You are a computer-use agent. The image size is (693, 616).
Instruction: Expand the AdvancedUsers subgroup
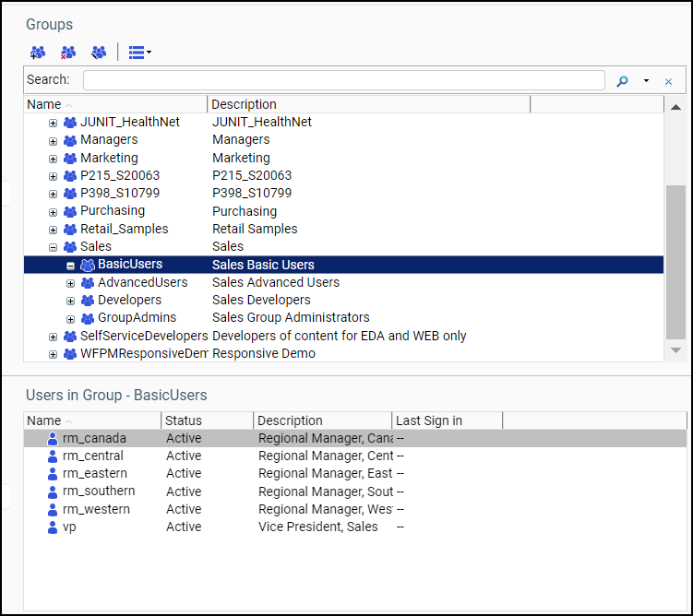point(71,283)
